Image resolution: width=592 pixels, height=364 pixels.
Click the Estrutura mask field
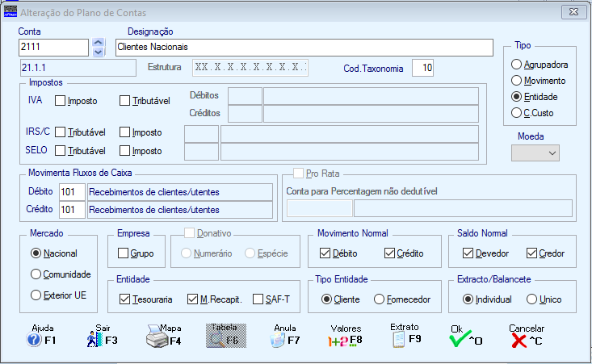pos(250,68)
